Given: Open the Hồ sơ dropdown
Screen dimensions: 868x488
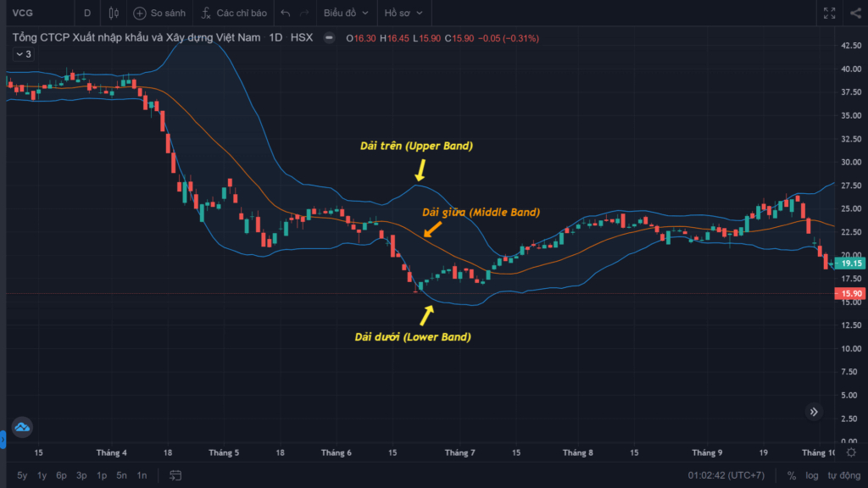Looking at the screenshot, I should coord(403,13).
